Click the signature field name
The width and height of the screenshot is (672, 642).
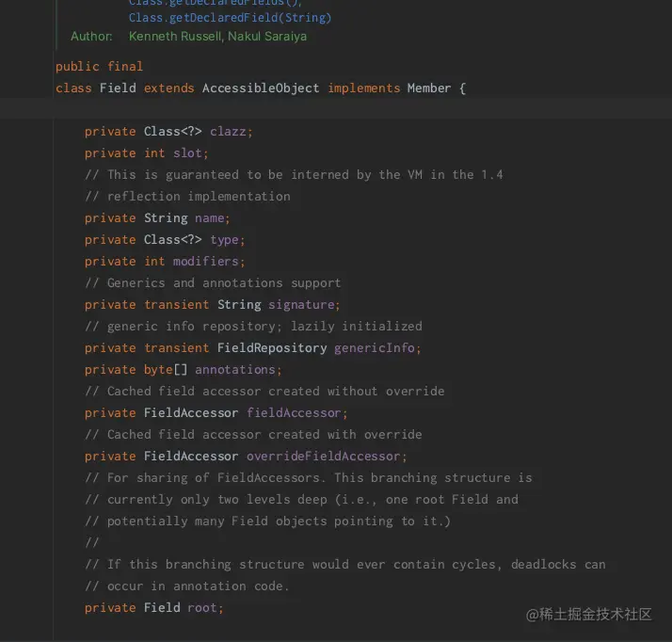(301, 304)
